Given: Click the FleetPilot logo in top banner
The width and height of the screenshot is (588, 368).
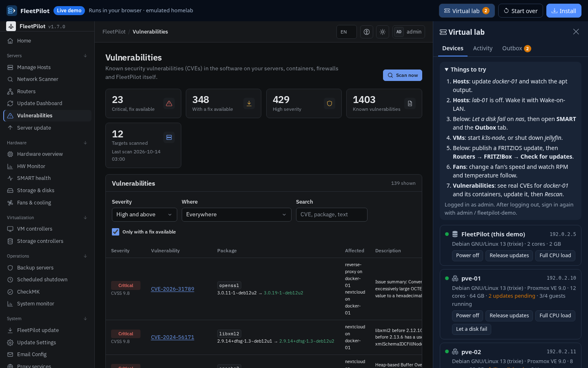Looking at the screenshot, I should (12, 11).
